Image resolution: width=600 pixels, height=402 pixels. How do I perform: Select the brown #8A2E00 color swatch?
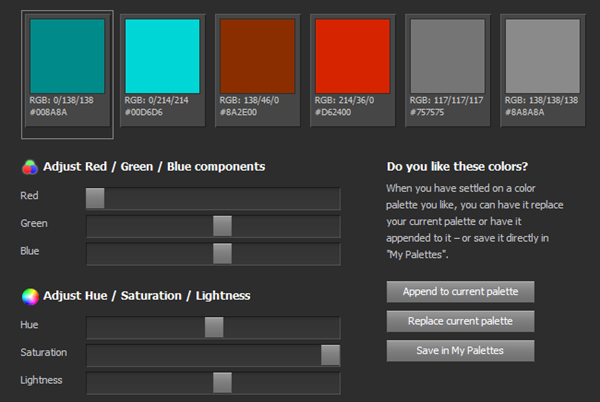pos(258,56)
